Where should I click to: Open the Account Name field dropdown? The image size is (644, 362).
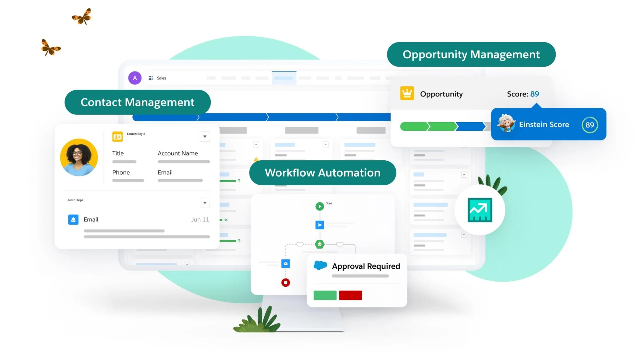205,136
